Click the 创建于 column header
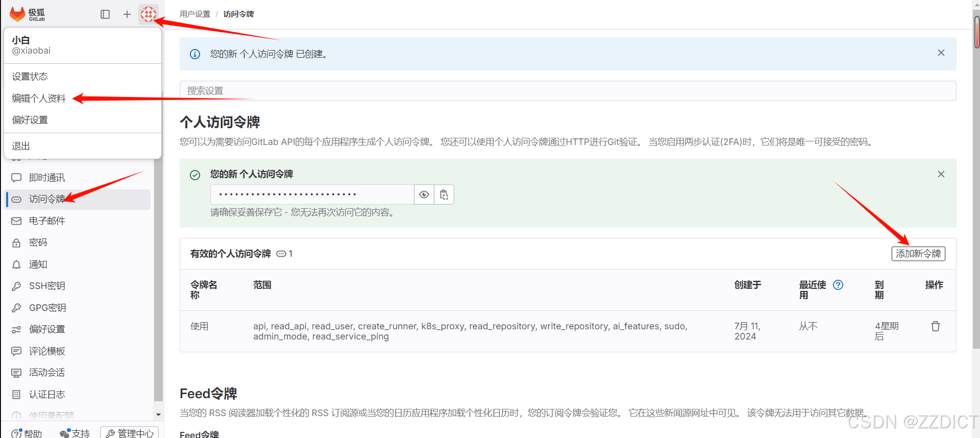 click(x=748, y=285)
